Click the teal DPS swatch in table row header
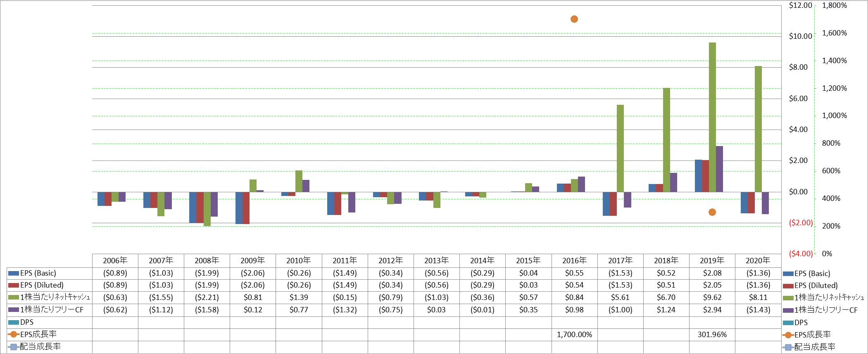The height and width of the screenshot is (354, 868). 14,322
